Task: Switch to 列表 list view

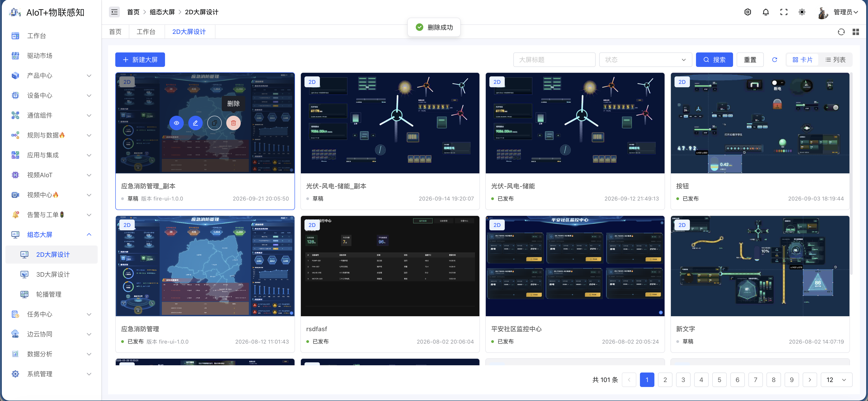Action: tap(835, 60)
